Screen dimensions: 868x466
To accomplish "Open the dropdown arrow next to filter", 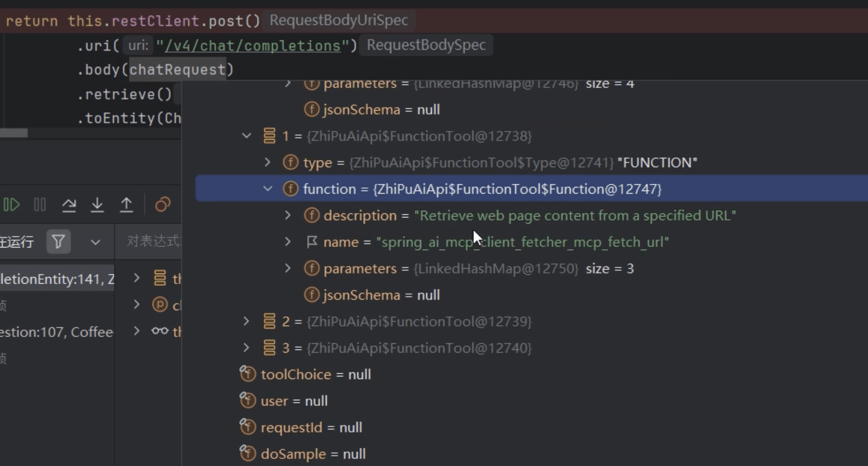I will point(95,242).
